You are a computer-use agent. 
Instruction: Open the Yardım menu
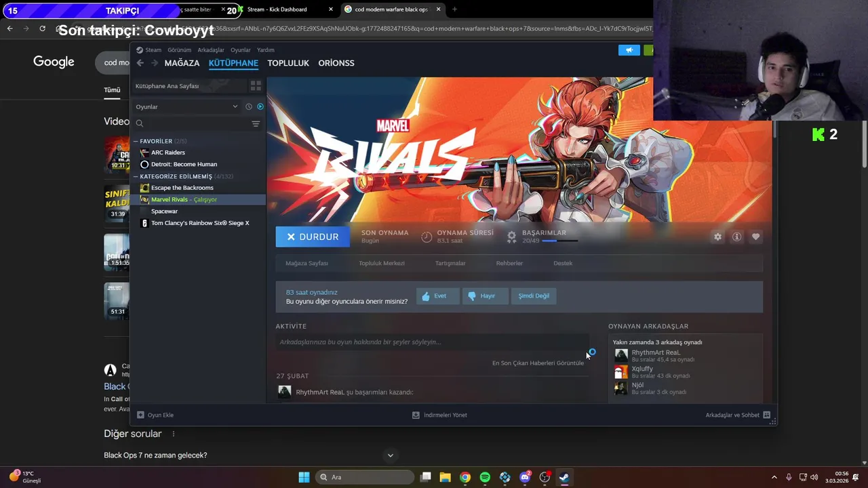pos(266,50)
